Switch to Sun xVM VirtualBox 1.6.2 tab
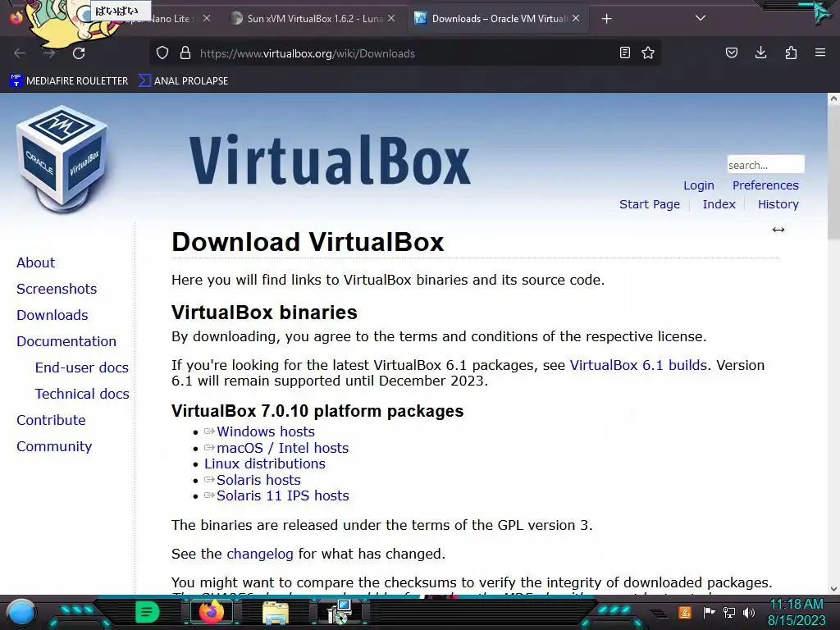 tap(314, 19)
